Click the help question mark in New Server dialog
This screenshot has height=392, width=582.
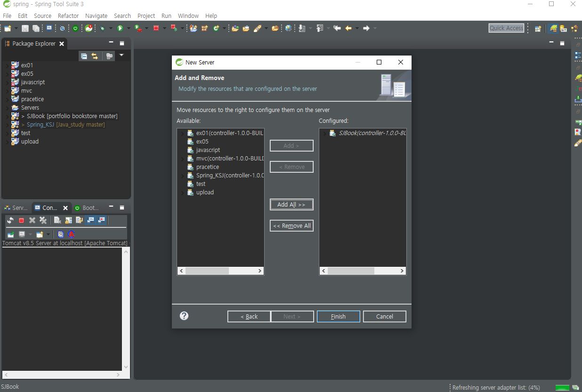pos(184,316)
